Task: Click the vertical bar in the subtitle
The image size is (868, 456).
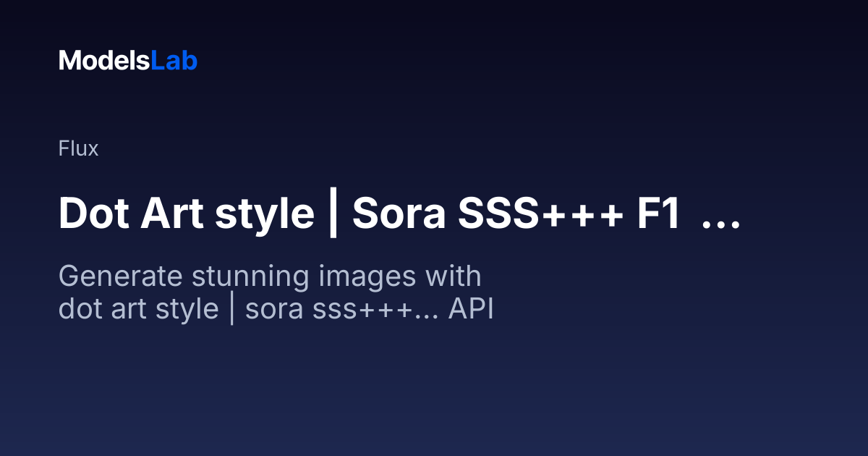Action: pos(232,310)
